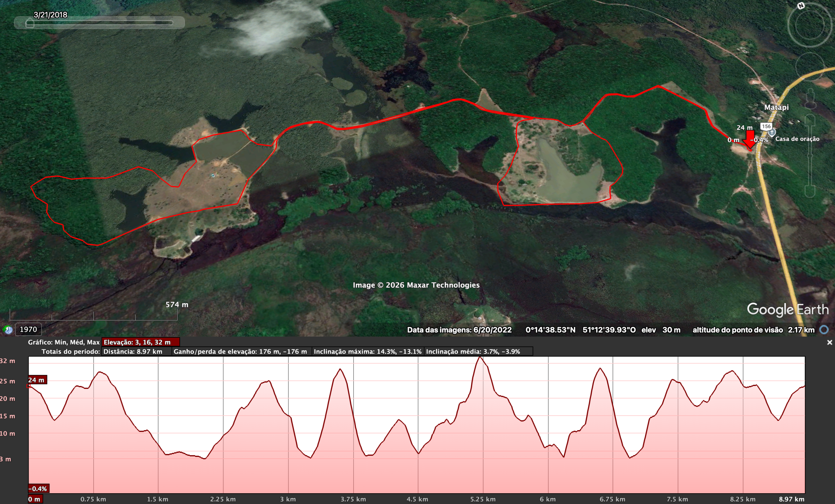The height and width of the screenshot is (504, 835).
Task: Close the elevation profile panel
Action: point(830,342)
